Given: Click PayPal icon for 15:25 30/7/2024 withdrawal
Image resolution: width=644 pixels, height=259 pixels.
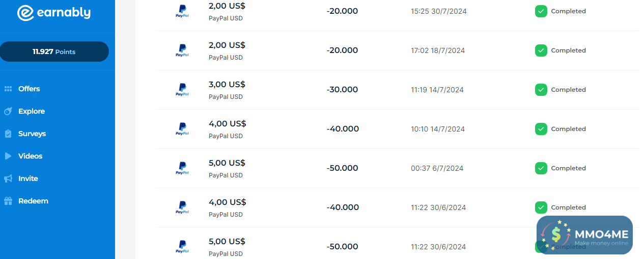Looking at the screenshot, I should 182,11.
